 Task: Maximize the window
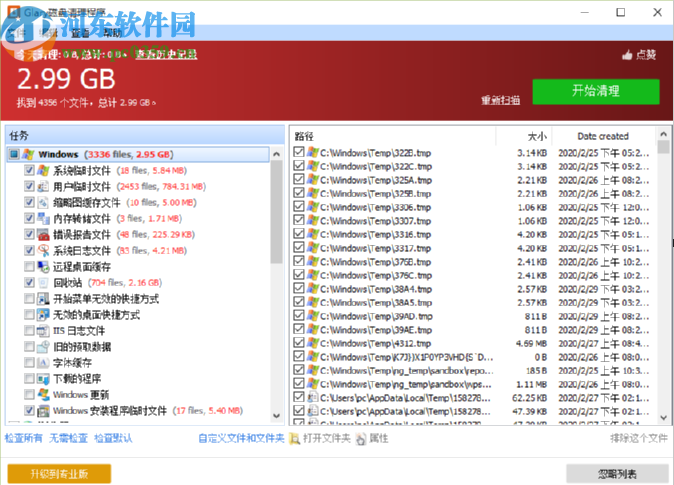(x=621, y=12)
